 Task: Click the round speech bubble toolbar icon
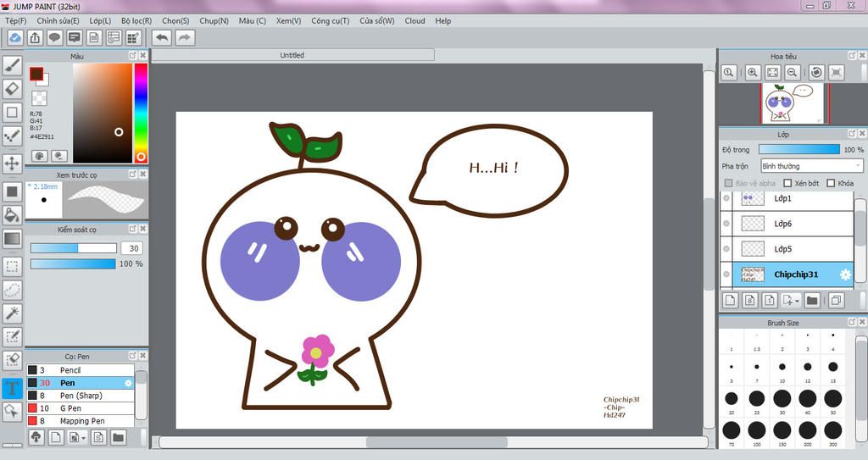point(55,37)
